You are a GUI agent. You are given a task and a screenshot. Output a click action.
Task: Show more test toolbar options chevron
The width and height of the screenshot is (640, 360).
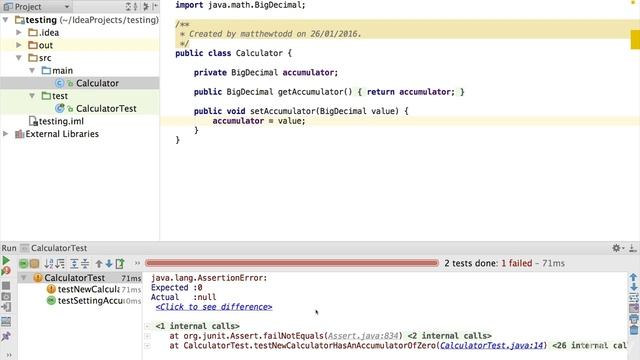[137, 263]
